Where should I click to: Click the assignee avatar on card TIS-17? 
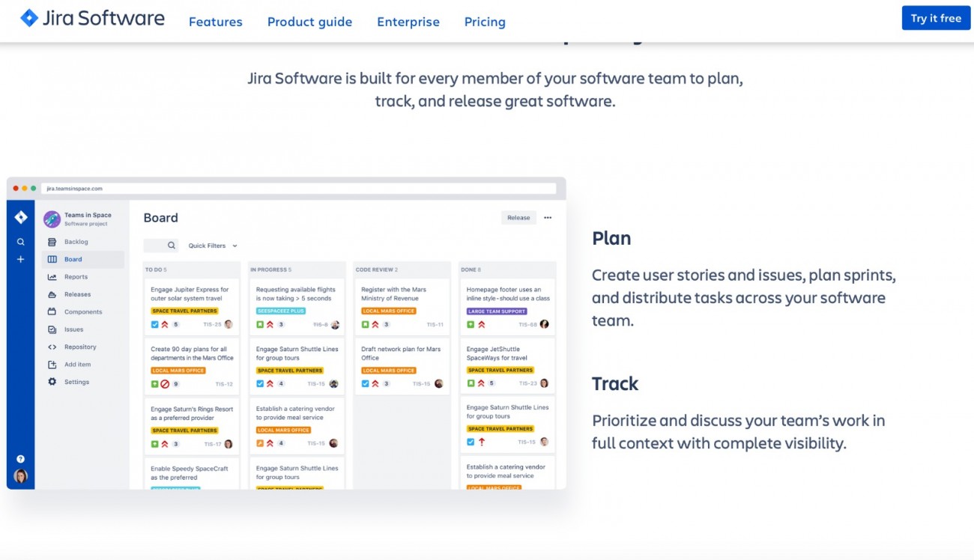(229, 444)
